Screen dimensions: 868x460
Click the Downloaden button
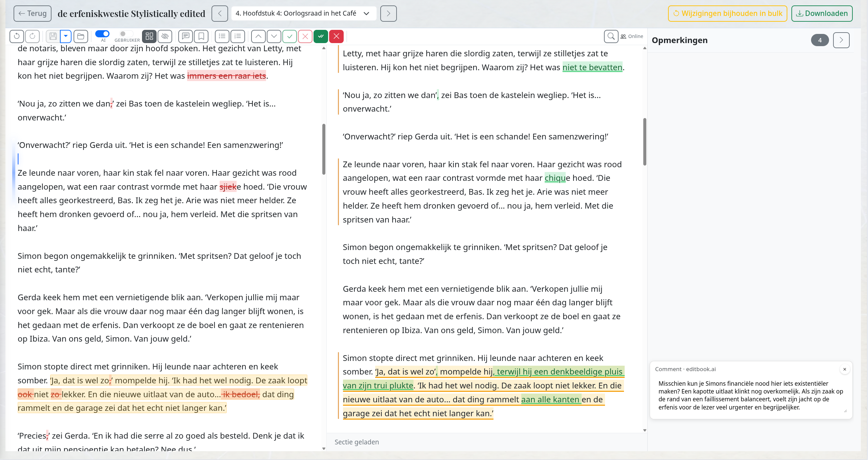822,14
